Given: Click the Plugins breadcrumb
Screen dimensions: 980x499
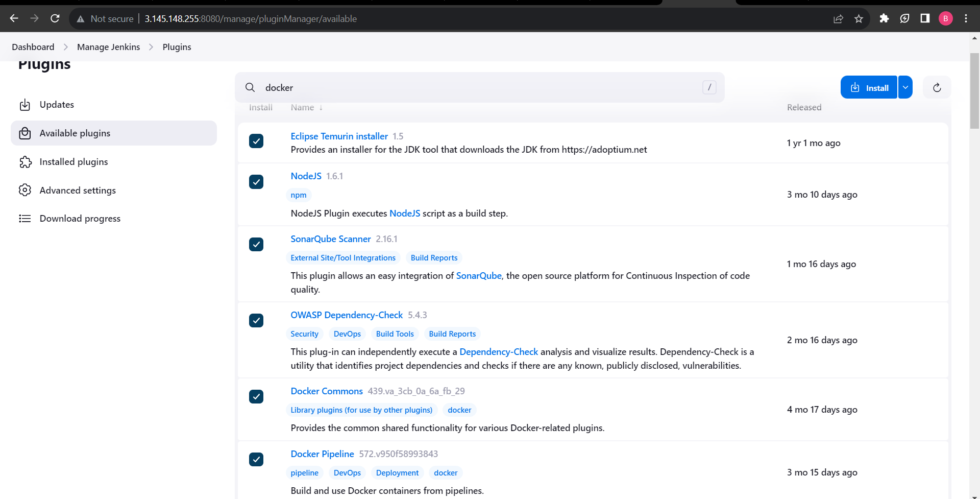Looking at the screenshot, I should (x=177, y=47).
